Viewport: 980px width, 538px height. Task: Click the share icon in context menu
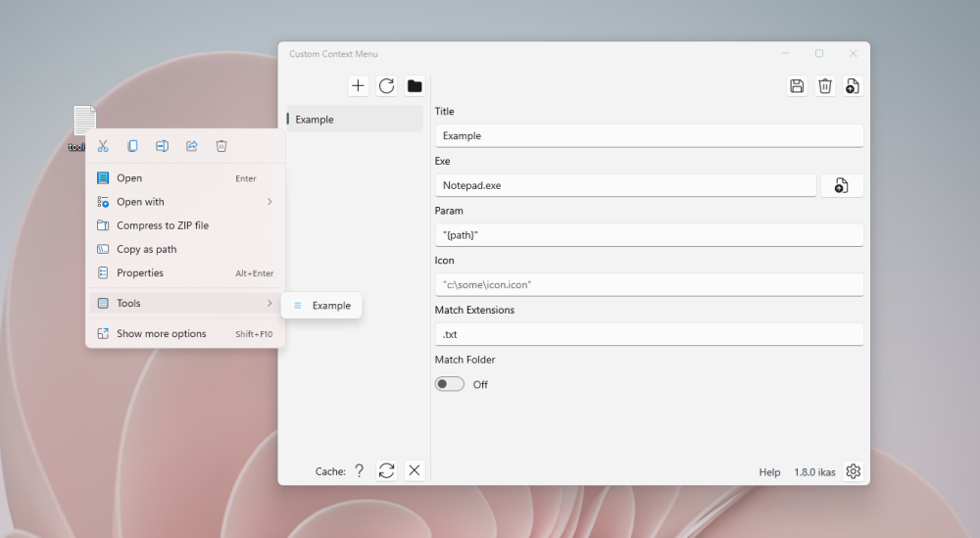click(192, 146)
